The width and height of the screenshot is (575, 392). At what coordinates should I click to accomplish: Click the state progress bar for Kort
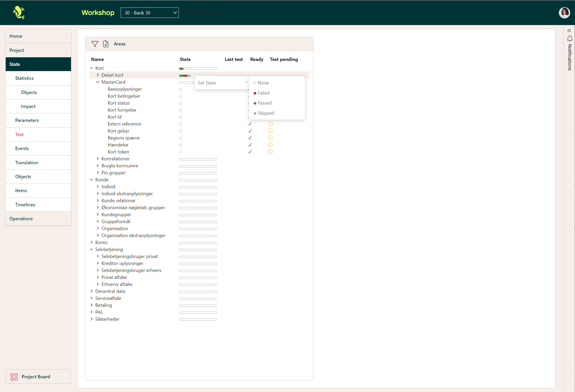point(197,68)
